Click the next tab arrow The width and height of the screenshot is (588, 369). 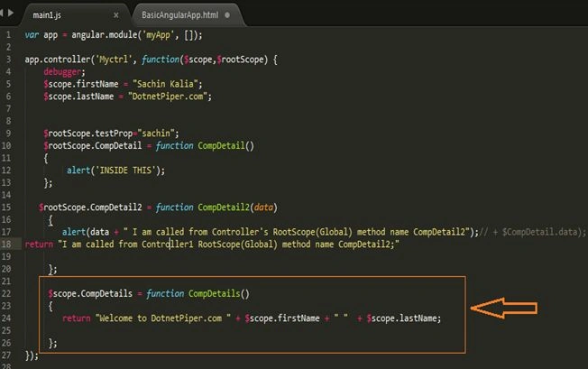[11, 13]
